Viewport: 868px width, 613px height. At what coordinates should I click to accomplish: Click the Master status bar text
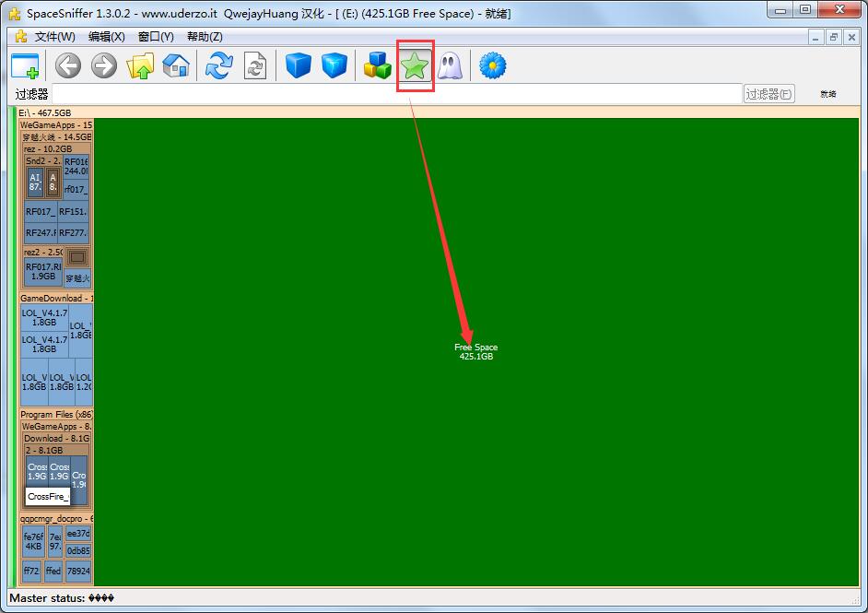point(62,598)
